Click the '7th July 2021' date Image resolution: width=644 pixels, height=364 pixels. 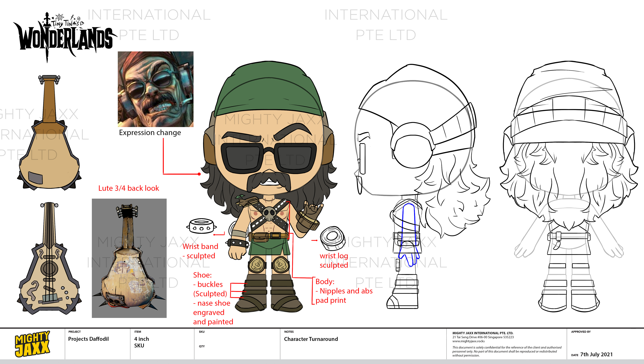[596, 354]
